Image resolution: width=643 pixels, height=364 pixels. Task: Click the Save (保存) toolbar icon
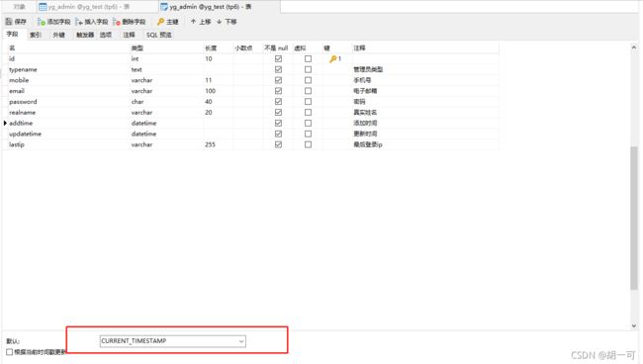click(x=9, y=22)
